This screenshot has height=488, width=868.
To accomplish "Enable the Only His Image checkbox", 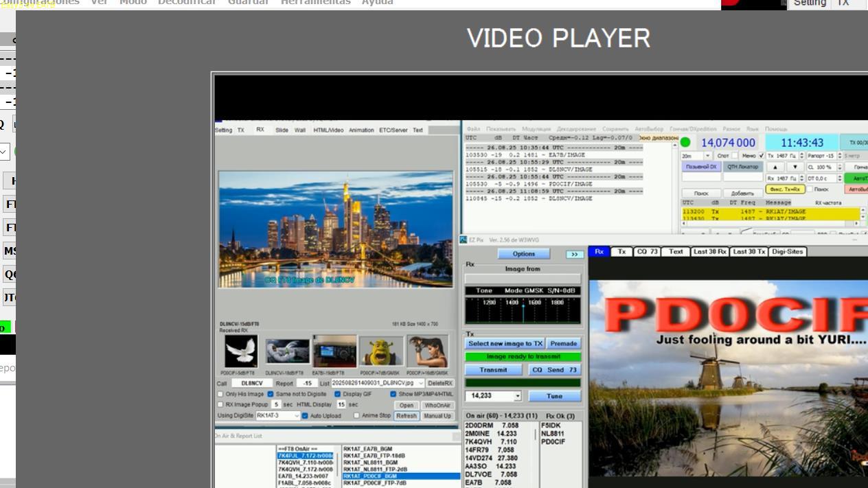I will pos(220,394).
